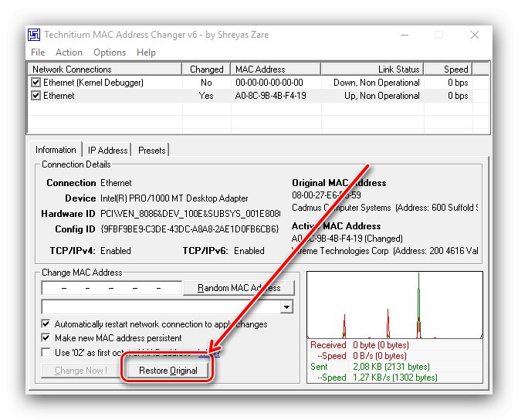Uncheck Ethernet (Kernel Debugger) connection checkbox

[x=36, y=83]
